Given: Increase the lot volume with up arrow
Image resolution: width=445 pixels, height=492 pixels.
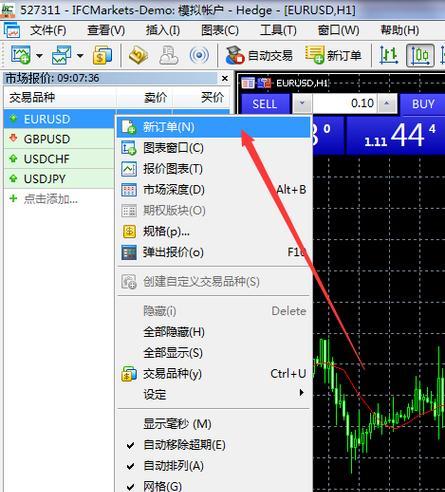Looking at the screenshot, I should click(387, 103).
